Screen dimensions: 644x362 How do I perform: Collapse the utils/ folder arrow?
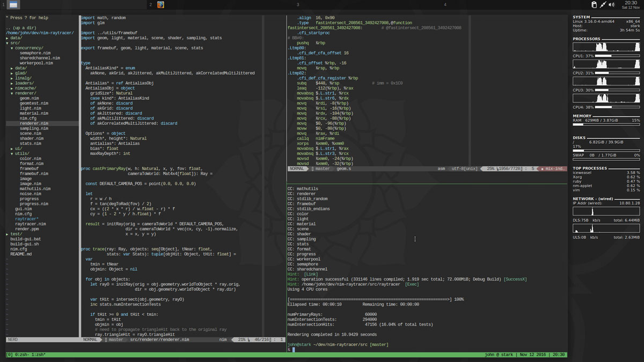tap(12, 154)
